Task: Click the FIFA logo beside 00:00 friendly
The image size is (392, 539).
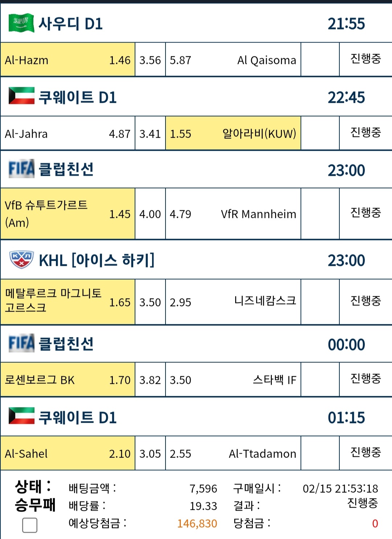Action: 21,343
